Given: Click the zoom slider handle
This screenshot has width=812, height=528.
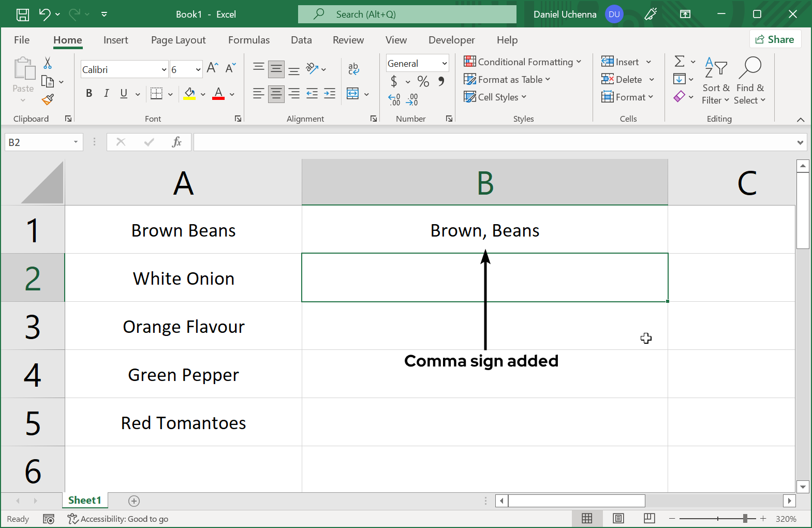Looking at the screenshot, I should (745, 518).
